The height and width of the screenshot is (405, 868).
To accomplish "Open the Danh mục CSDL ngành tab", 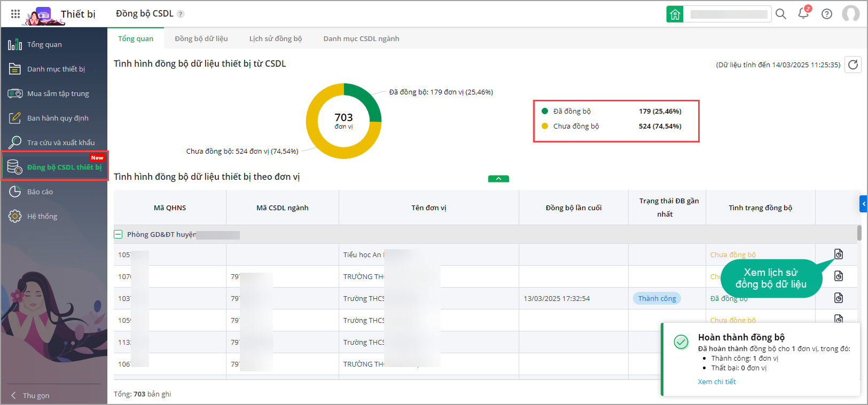I will point(361,38).
